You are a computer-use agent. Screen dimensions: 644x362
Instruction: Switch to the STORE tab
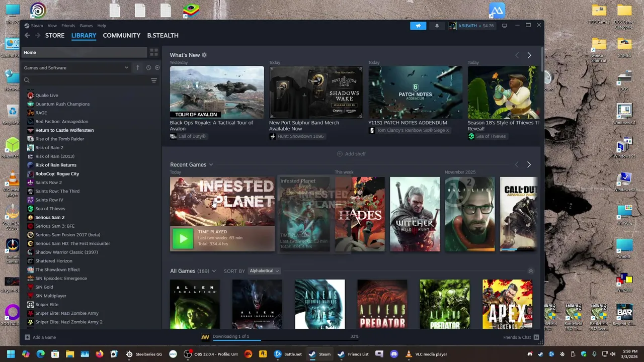[x=55, y=35]
